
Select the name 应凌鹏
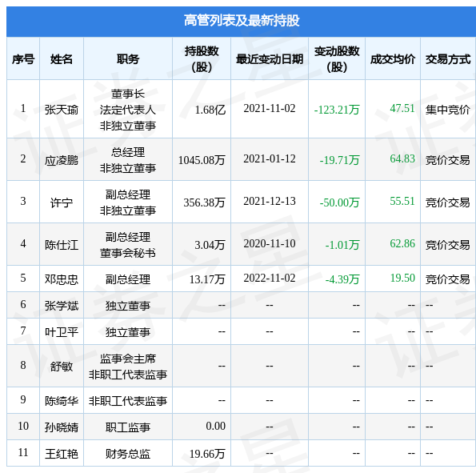point(62,160)
